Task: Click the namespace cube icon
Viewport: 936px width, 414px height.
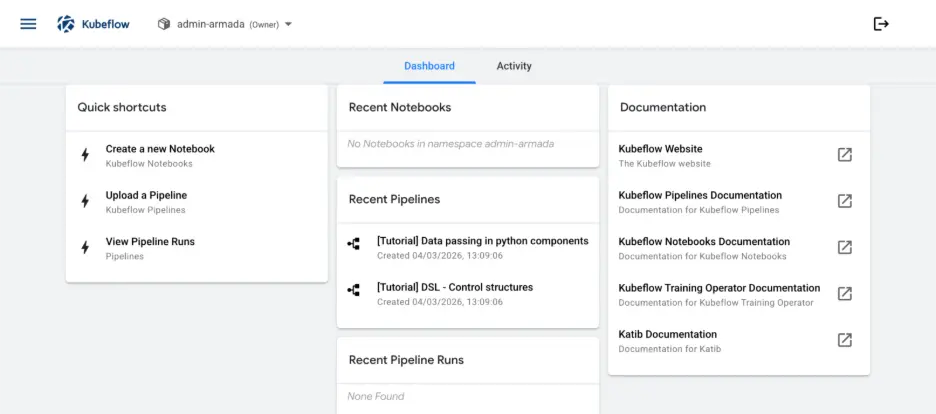Action: (x=164, y=24)
